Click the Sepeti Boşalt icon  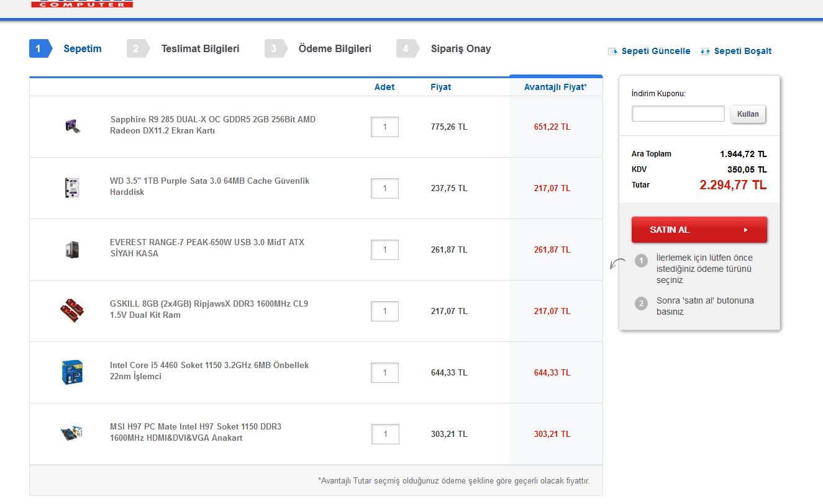click(705, 52)
